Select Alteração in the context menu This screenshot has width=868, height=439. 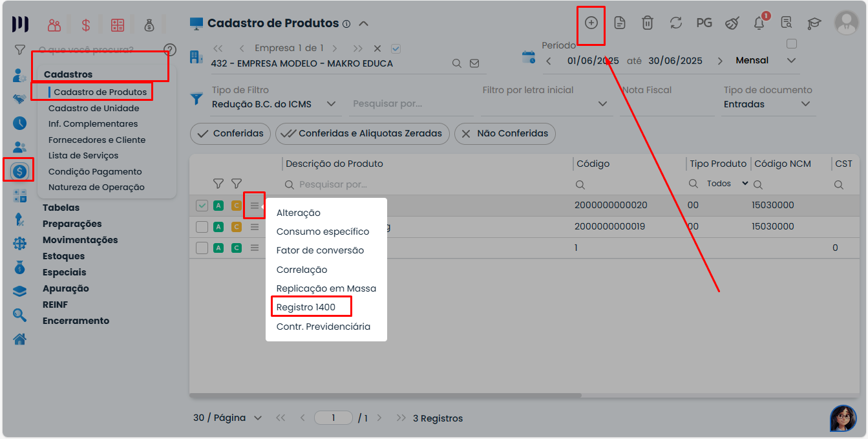pos(299,213)
